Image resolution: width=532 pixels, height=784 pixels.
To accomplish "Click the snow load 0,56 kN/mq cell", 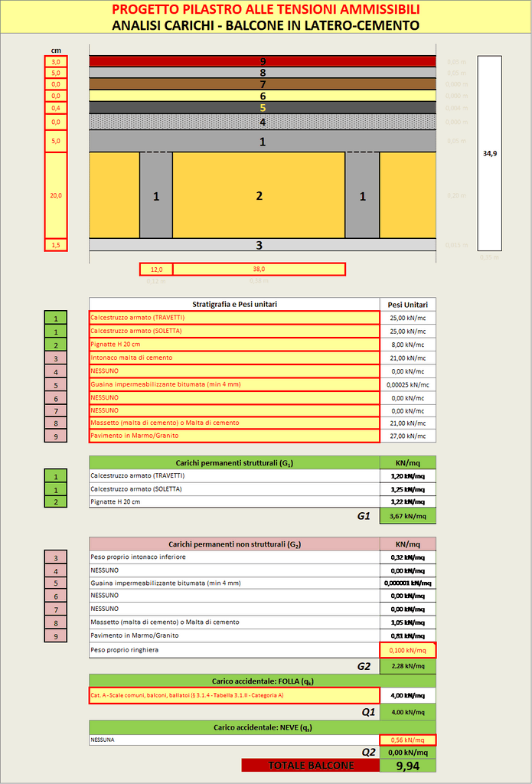I will (408, 740).
